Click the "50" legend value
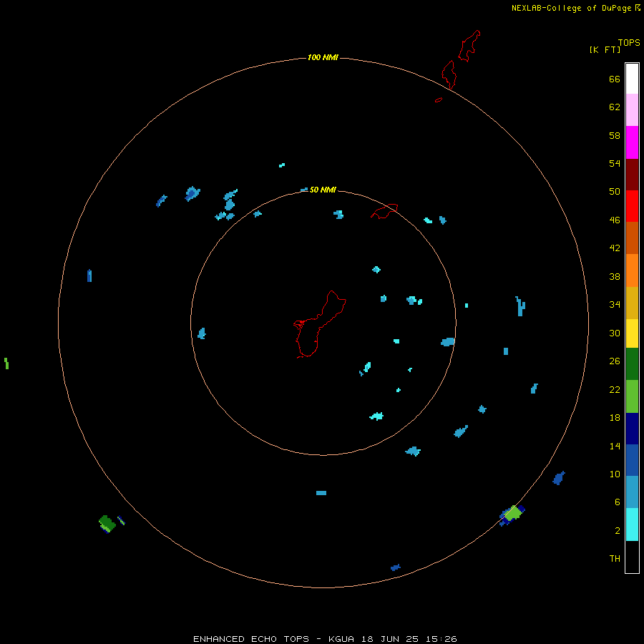This screenshot has width=644, height=644. point(615,191)
